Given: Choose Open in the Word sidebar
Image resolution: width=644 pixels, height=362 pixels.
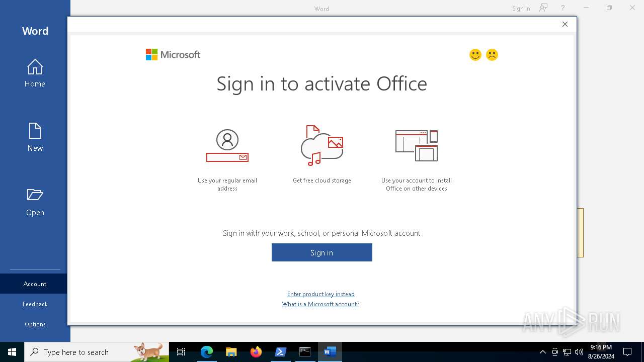Looking at the screenshot, I should tap(35, 202).
